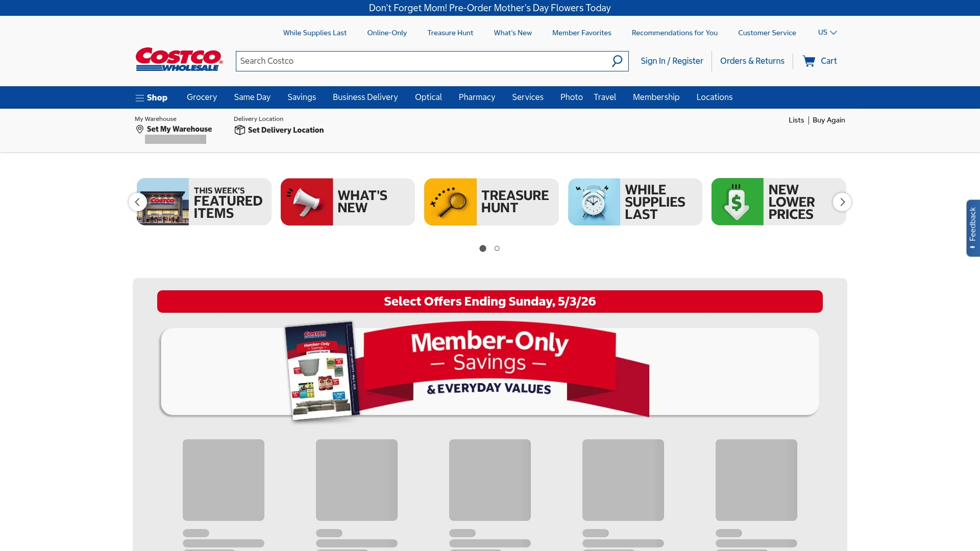
Task: Open the Same Day menu item
Action: [252, 97]
